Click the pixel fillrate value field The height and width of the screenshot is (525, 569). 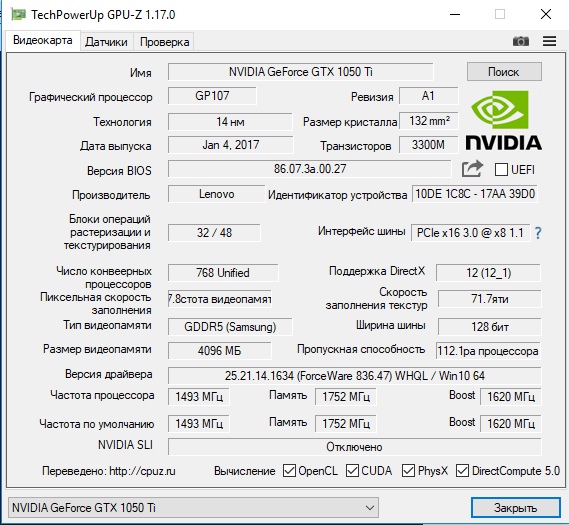click(220, 299)
